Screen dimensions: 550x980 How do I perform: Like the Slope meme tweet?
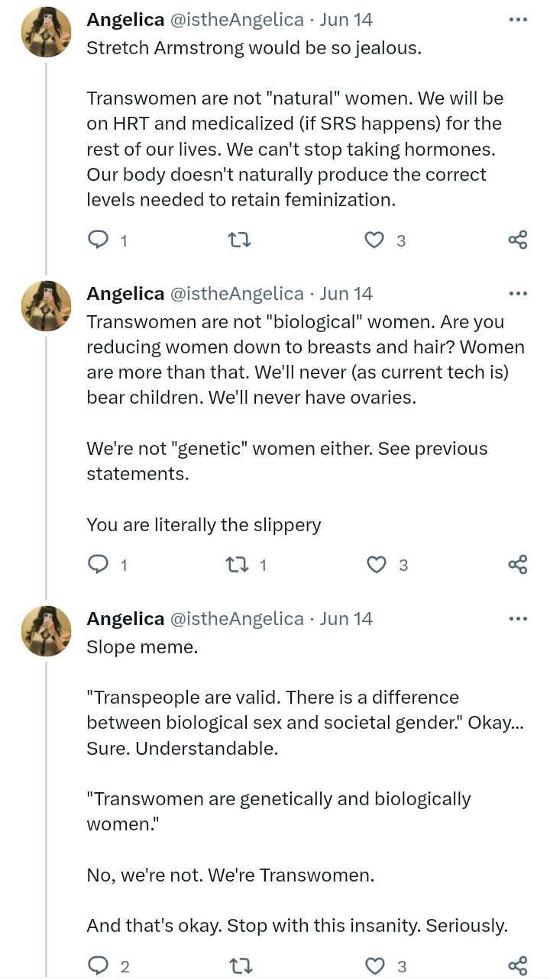pyautogui.click(x=375, y=966)
